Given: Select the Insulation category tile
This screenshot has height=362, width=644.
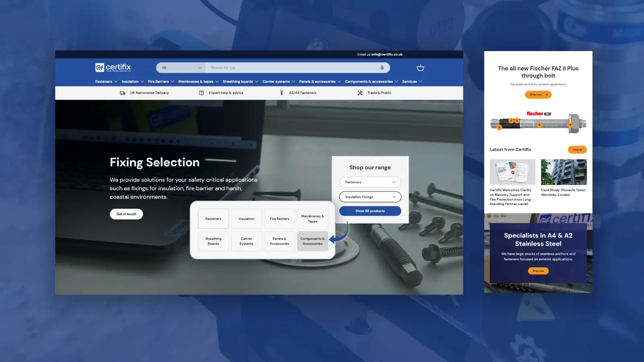Looking at the screenshot, I should tap(246, 219).
